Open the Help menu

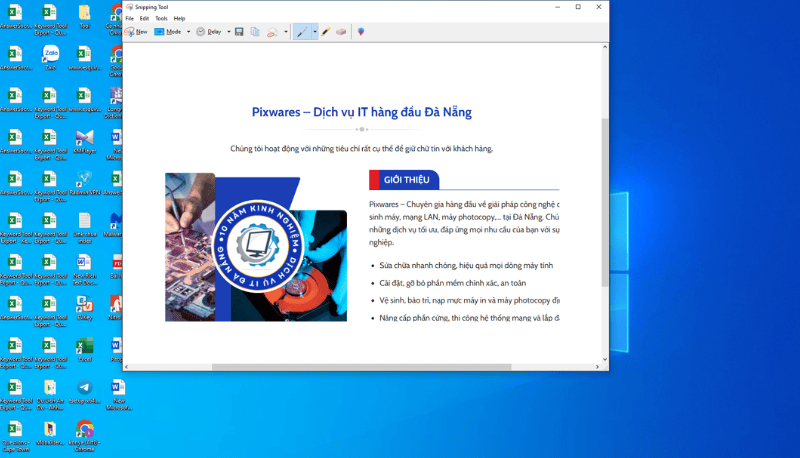coord(179,18)
